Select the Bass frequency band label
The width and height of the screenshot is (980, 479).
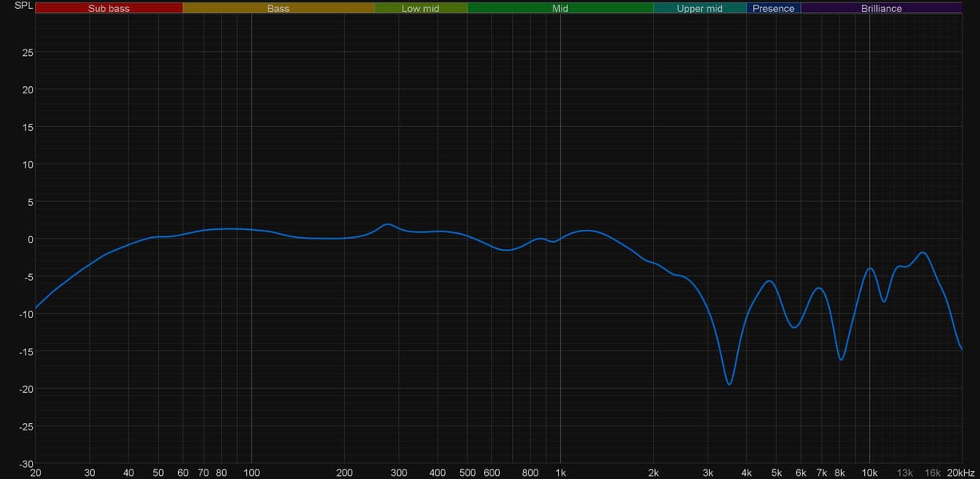[x=279, y=8]
